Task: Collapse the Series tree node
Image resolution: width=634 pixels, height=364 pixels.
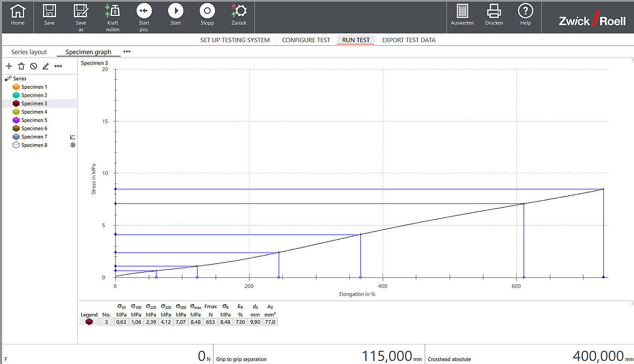Action: point(8,78)
